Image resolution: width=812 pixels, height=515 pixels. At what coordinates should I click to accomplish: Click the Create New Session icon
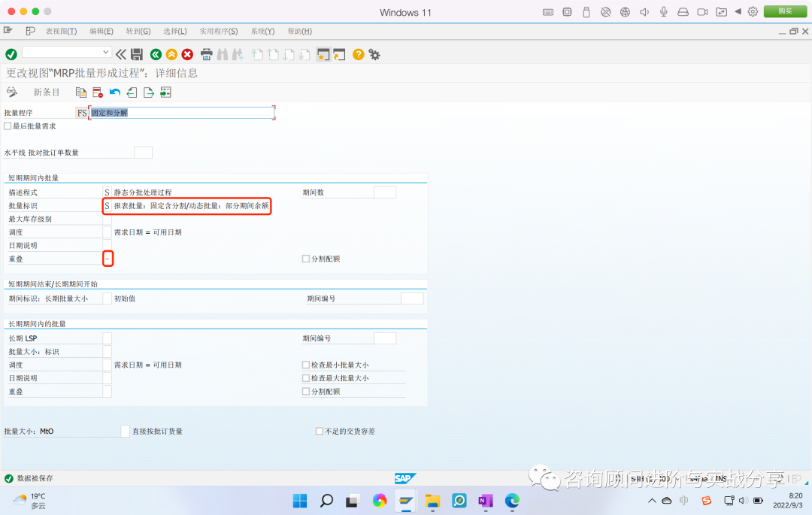click(x=323, y=54)
